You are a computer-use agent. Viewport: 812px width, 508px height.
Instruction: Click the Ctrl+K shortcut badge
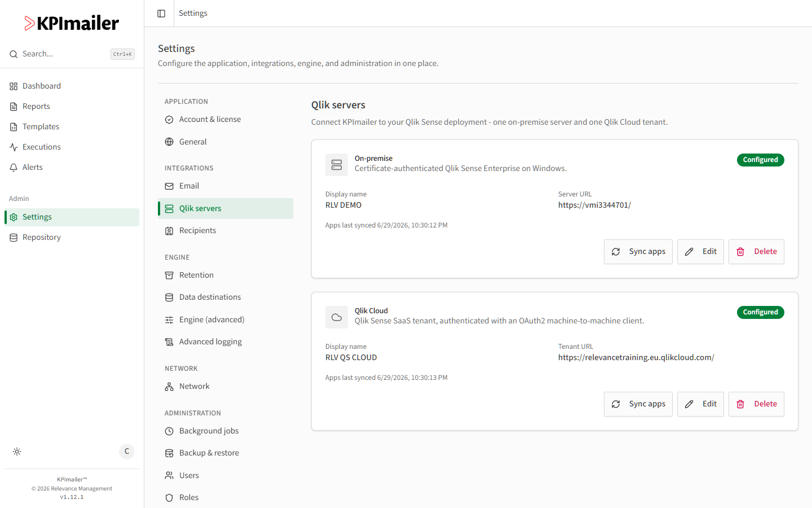click(x=122, y=54)
